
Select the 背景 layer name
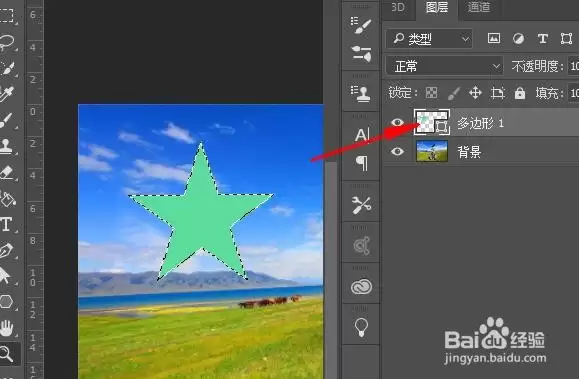click(469, 151)
